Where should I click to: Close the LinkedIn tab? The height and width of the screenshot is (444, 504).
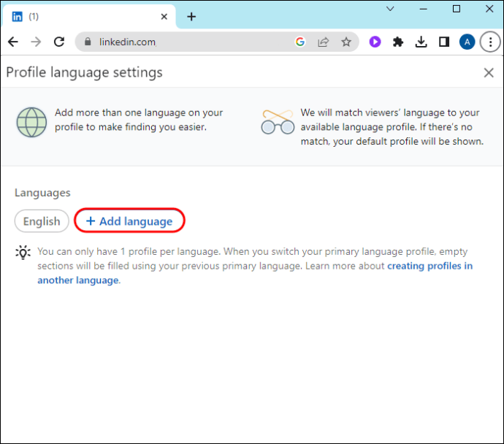pos(164,16)
